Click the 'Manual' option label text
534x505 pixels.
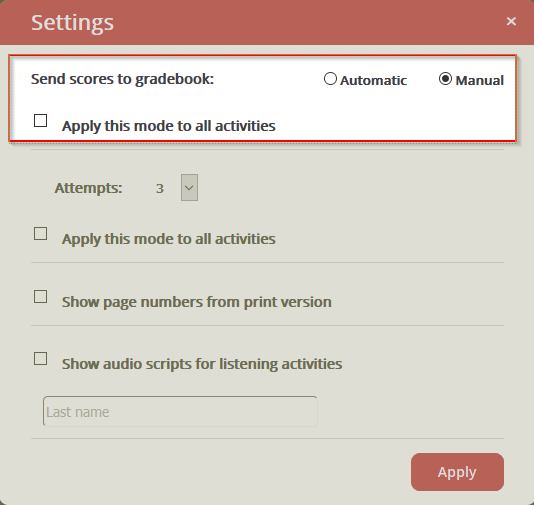coord(480,81)
